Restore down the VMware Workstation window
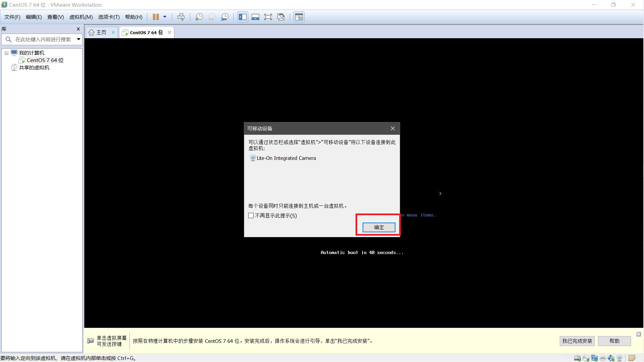This screenshot has width=644, height=362. [613, 5]
